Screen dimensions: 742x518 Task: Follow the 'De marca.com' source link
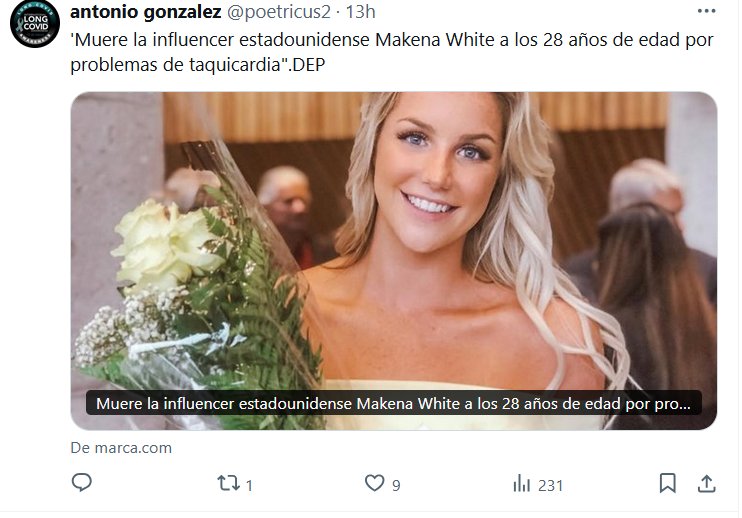[x=121, y=448]
